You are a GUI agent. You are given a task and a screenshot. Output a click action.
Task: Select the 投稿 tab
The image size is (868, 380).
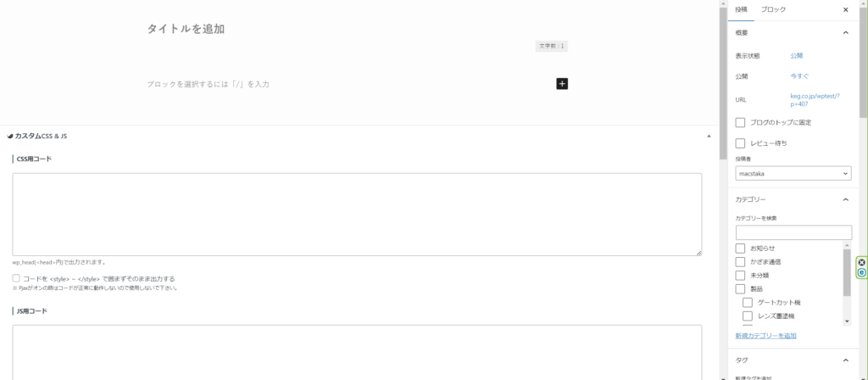point(742,9)
